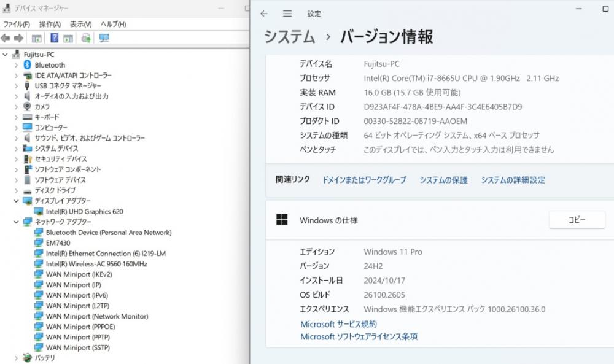Click the device ID value D923AF4F text
Screen dimensions: 614x364
443,107
